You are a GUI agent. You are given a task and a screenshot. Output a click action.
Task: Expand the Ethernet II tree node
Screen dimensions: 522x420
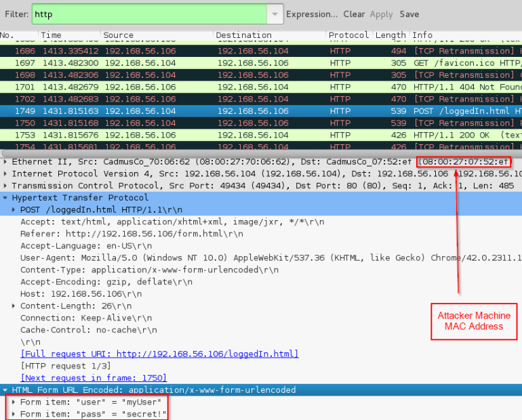pyautogui.click(x=5, y=162)
